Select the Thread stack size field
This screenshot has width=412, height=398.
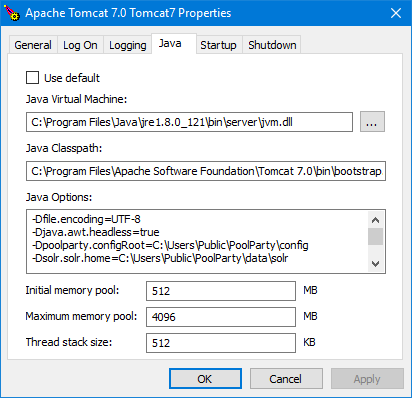[221, 343]
